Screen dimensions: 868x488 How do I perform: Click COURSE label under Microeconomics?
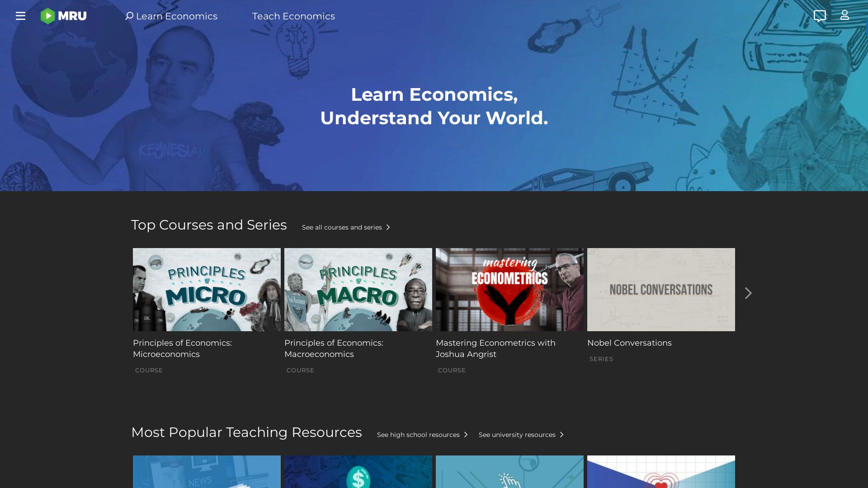coord(149,370)
